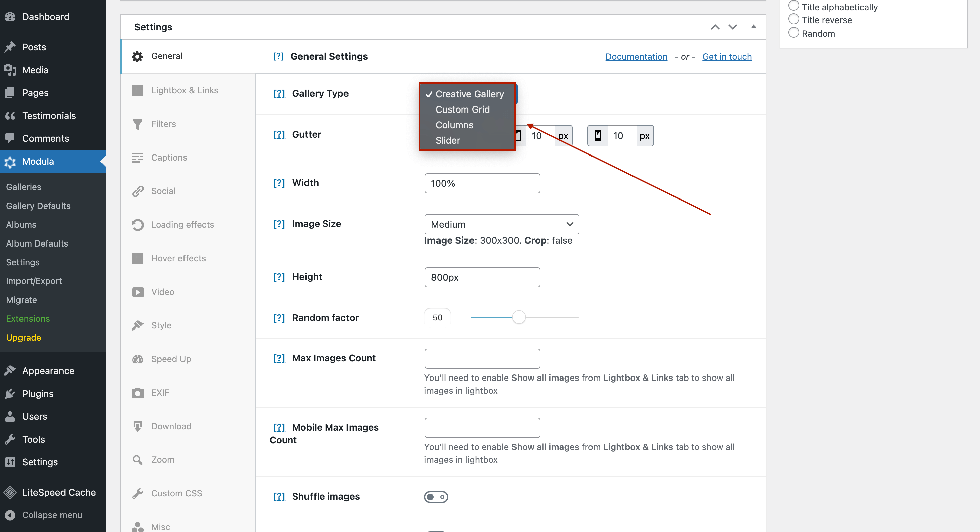Select the Random sorting radio option
980x532 pixels.
793,33
